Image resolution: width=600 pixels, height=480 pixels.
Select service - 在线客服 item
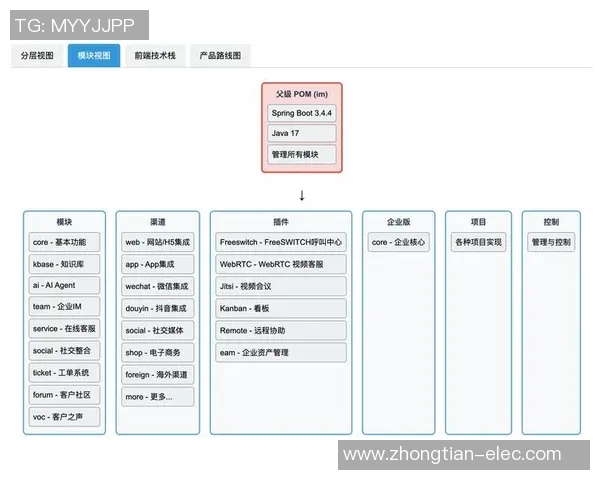pos(64,329)
